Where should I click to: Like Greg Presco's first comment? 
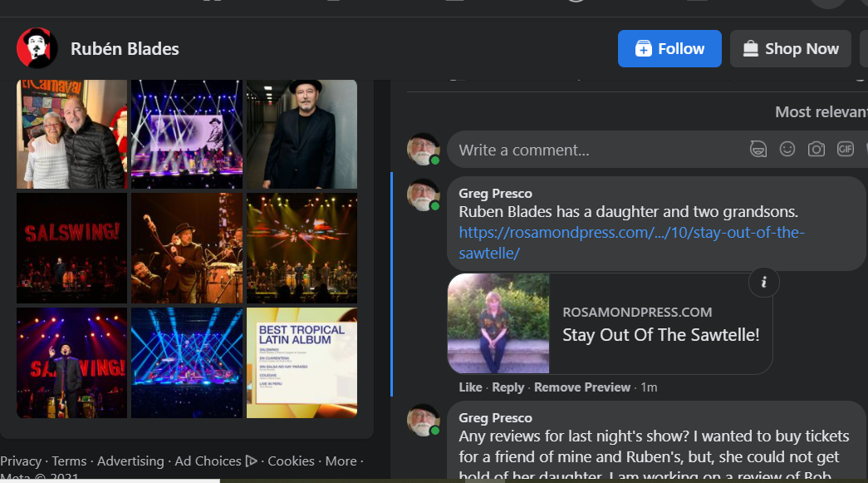coord(470,387)
